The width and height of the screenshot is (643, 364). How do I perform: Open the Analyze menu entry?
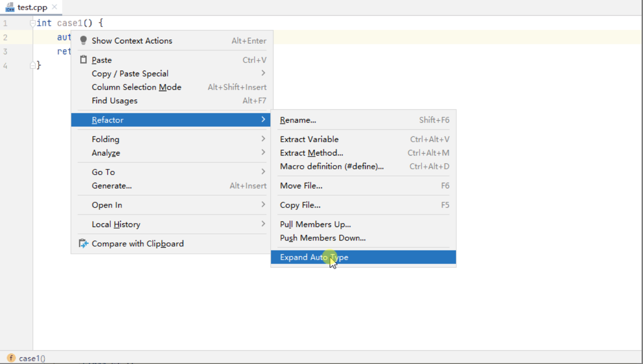(172, 153)
